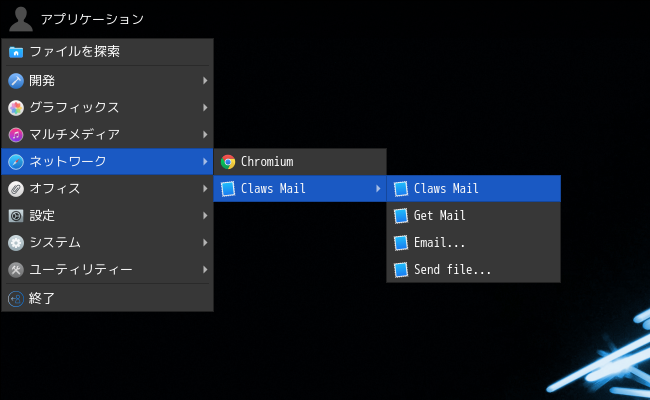
Task: Expand the マルチメディア submenu arrow
Action: pyautogui.click(x=205, y=134)
